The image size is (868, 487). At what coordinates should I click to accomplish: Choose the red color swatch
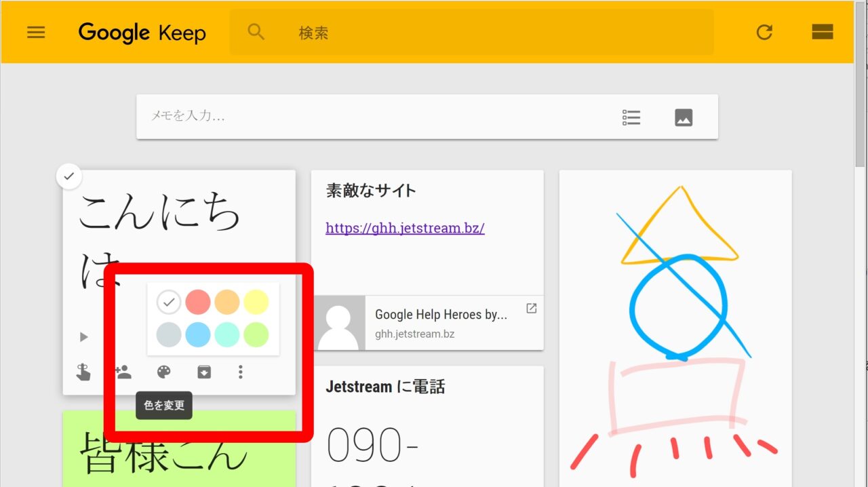click(x=198, y=302)
